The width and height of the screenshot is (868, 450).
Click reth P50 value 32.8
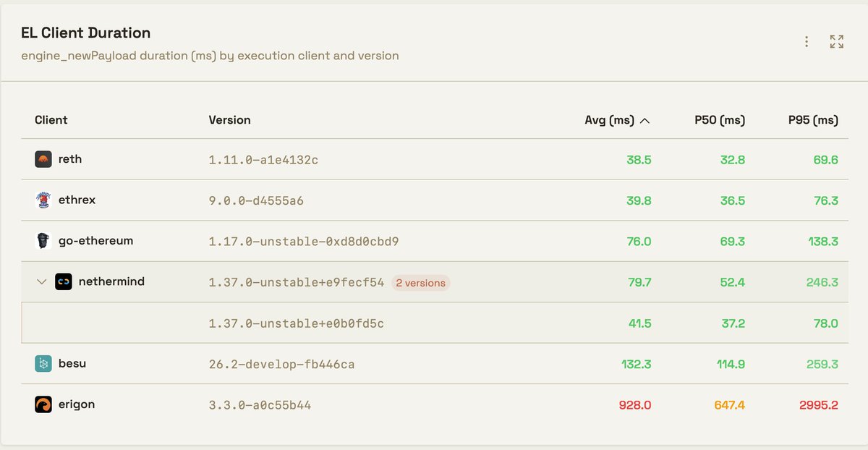(732, 159)
